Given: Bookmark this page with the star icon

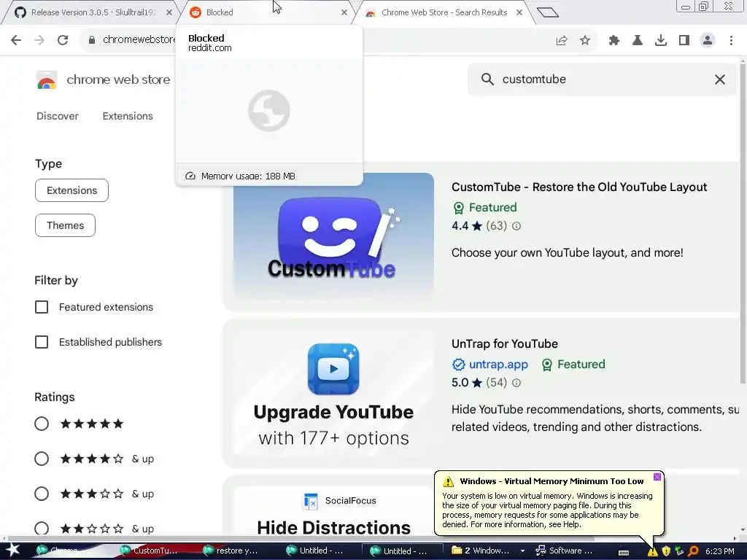Looking at the screenshot, I should 585,41.
